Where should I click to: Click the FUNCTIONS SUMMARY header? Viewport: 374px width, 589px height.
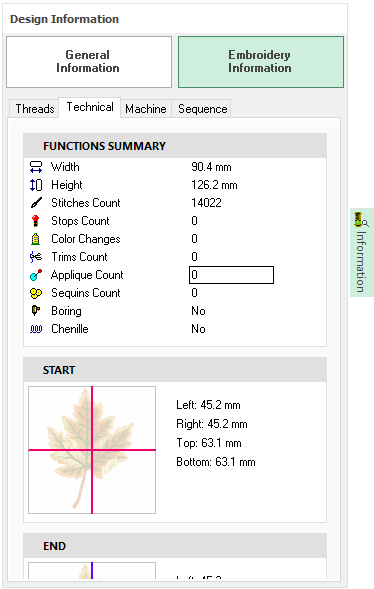tap(175, 146)
